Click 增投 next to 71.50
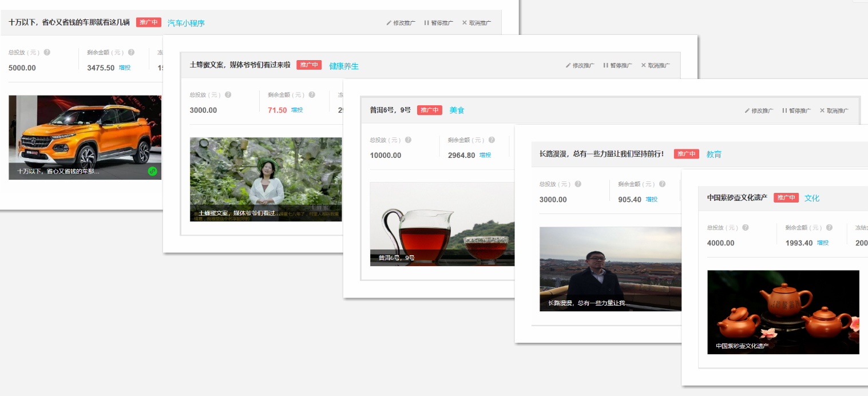This screenshot has height=396, width=868. [297, 110]
